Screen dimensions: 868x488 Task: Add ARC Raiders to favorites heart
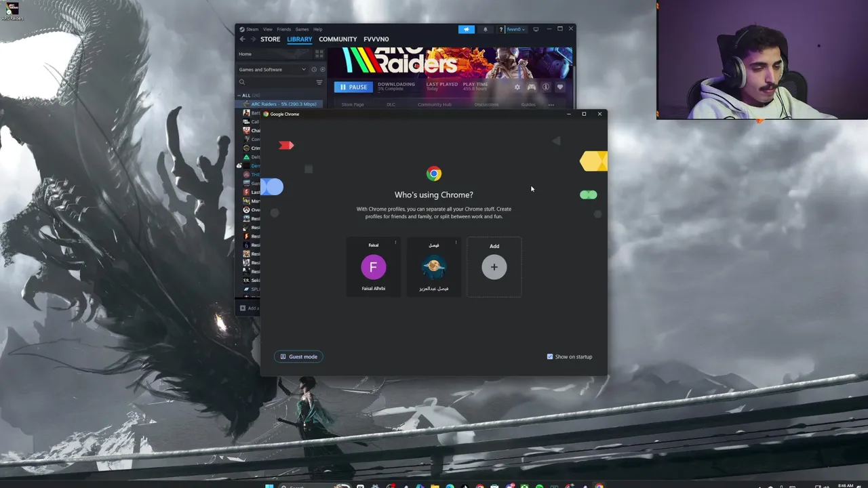[559, 87]
